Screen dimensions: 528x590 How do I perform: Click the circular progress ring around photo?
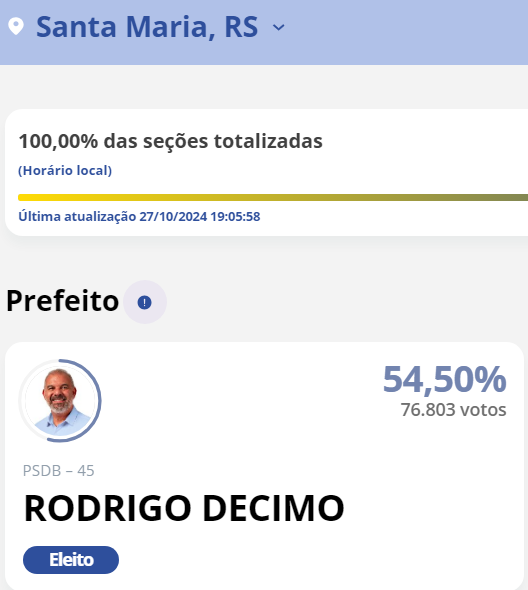(60, 401)
